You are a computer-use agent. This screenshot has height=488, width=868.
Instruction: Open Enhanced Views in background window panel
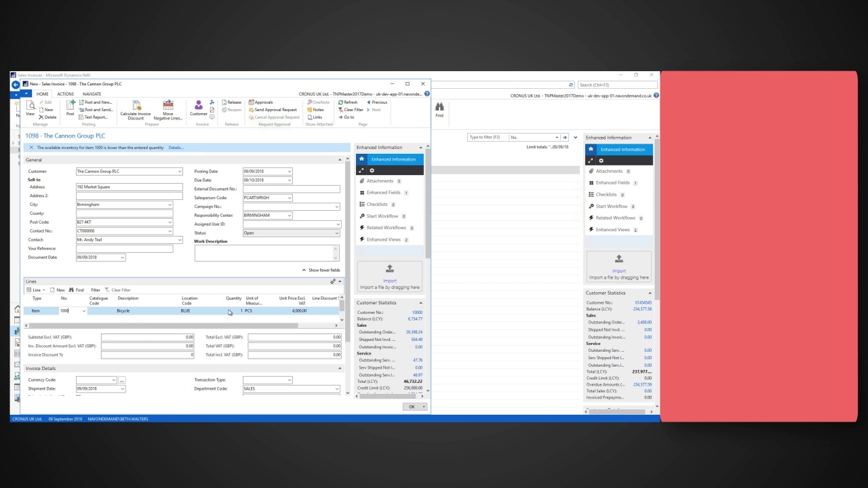[613, 229]
